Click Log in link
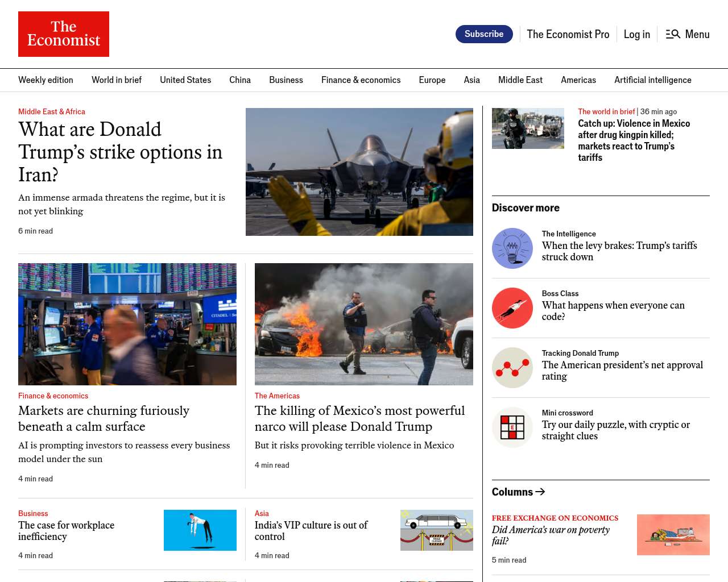Screen dimensions: 728x582 (x=636, y=34)
